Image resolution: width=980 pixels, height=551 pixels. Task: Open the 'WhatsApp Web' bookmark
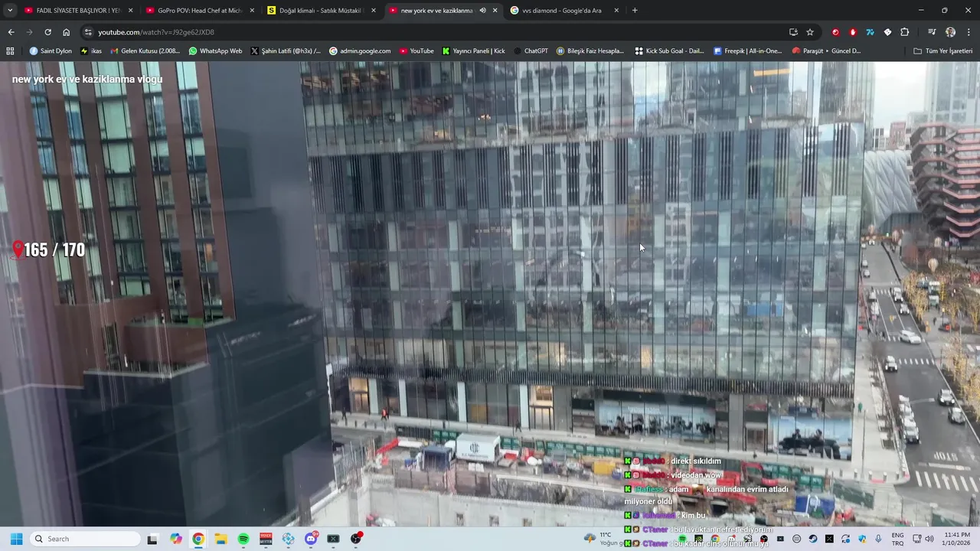(215, 51)
